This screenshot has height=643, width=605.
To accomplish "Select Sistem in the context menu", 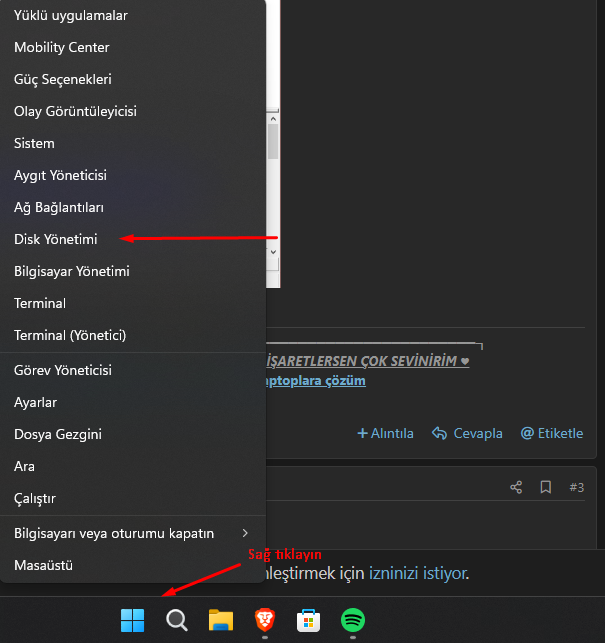I will tap(133, 144).
